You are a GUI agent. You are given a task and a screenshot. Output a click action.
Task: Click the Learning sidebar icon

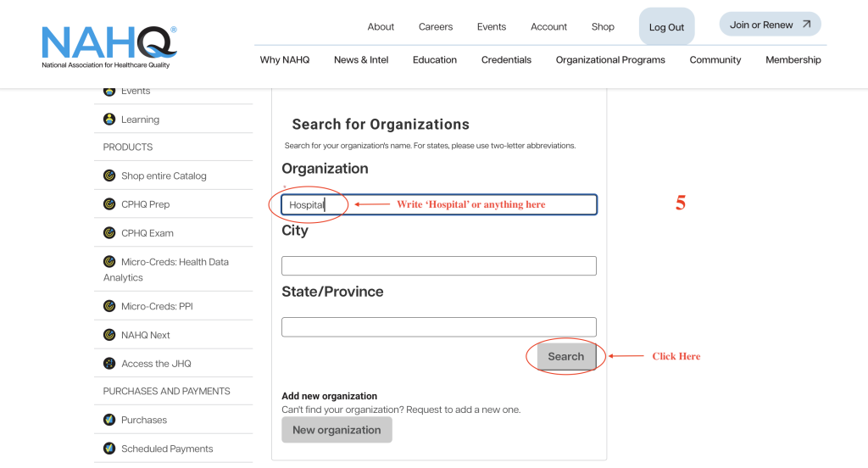click(109, 119)
